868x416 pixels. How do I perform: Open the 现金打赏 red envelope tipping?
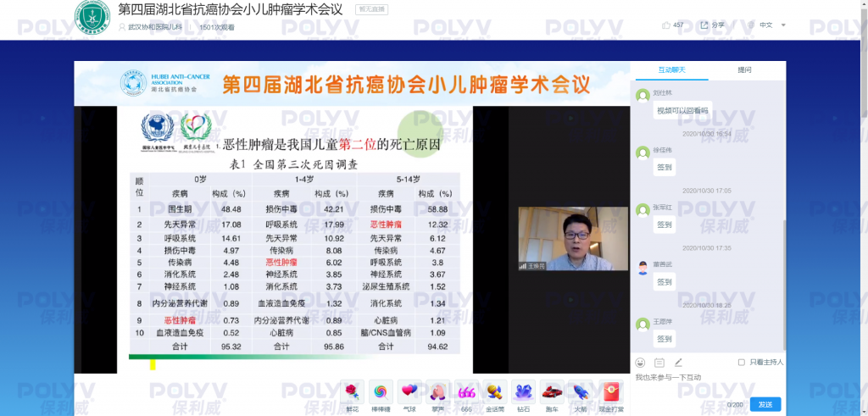(x=609, y=391)
